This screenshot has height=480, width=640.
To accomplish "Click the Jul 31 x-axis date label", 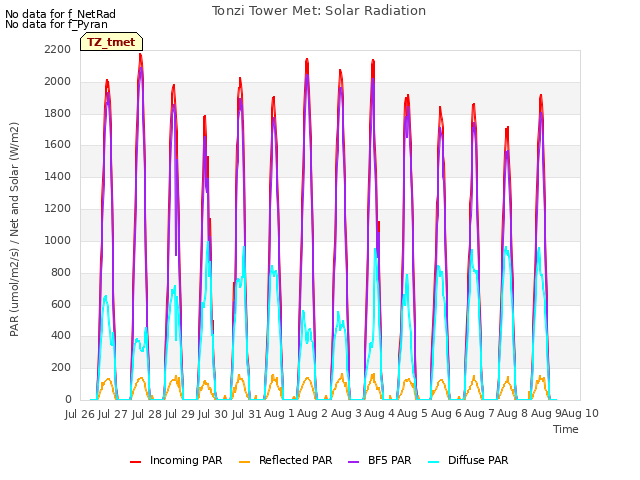I will pos(246,414).
